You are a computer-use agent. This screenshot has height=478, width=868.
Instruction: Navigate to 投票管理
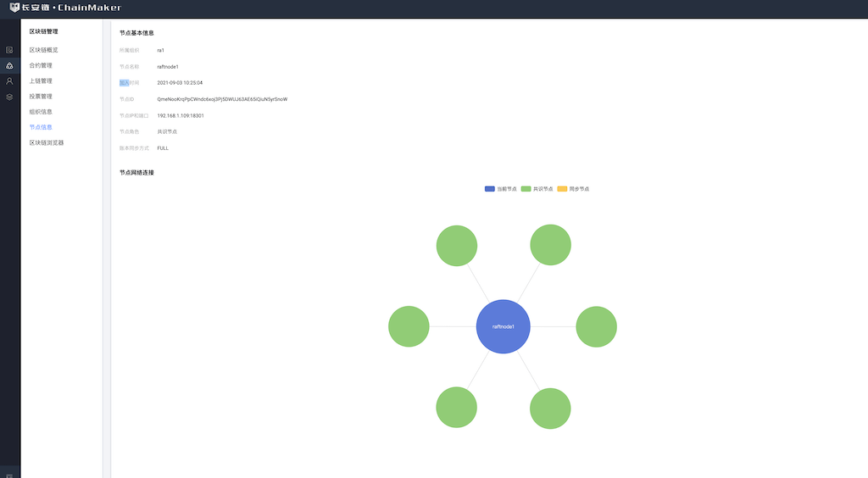tap(41, 97)
